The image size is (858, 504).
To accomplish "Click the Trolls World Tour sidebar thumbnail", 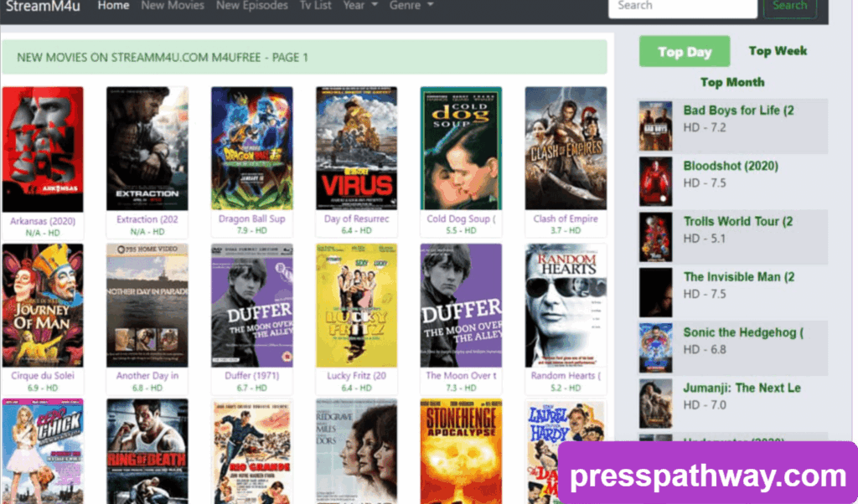I will (x=655, y=237).
